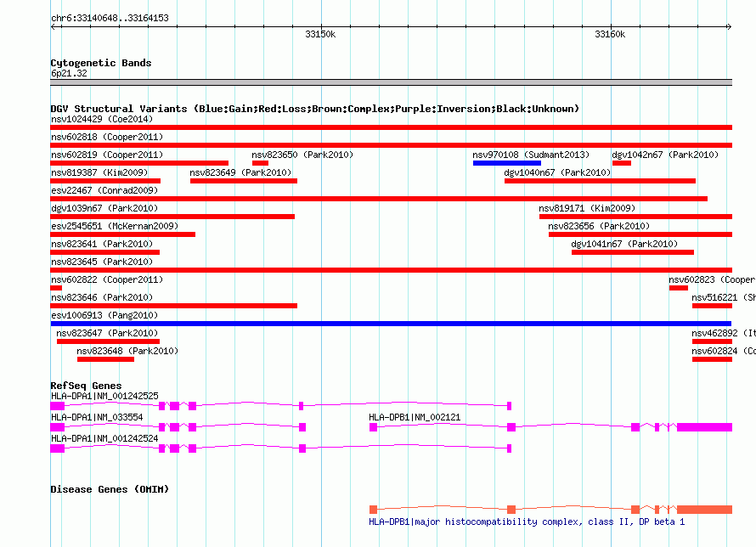Click the large last exon of HLA-DPB1|NM_002121
756x547 pixels.
pyautogui.click(x=704, y=427)
